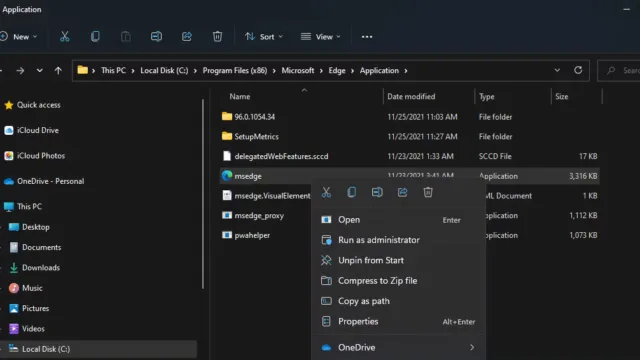The height and width of the screenshot is (360, 640).
Task: Click the msedge application icon
Action: (x=227, y=176)
